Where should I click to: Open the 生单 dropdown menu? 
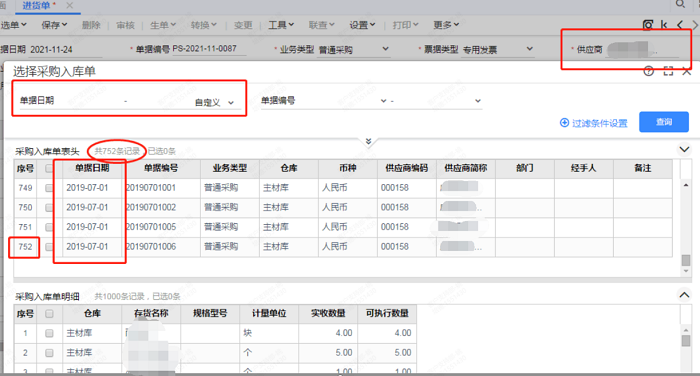[162, 25]
